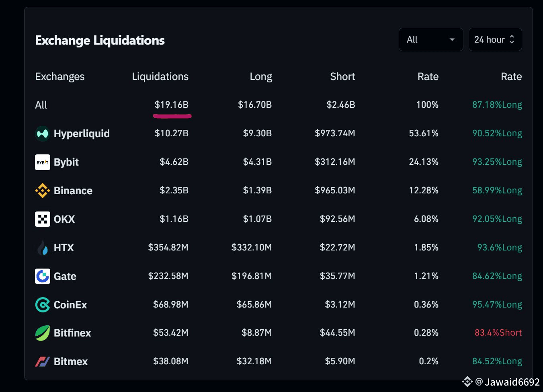
Task: Click the up-down arrows beside 24 hour
Action: pos(512,39)
